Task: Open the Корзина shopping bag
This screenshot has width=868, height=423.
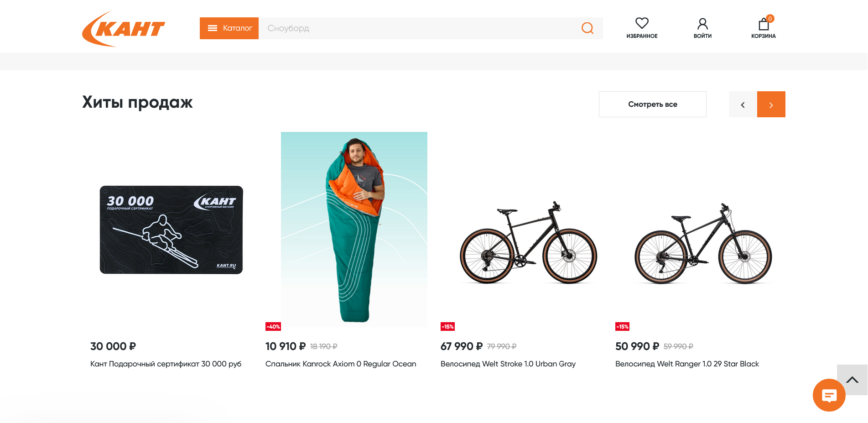Action: [x=764, y=24]
